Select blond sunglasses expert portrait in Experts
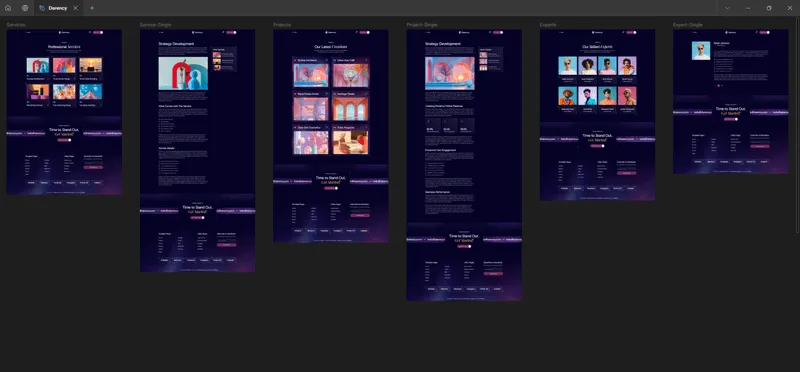Screen dimensions: 800x372 click(567, 66)
